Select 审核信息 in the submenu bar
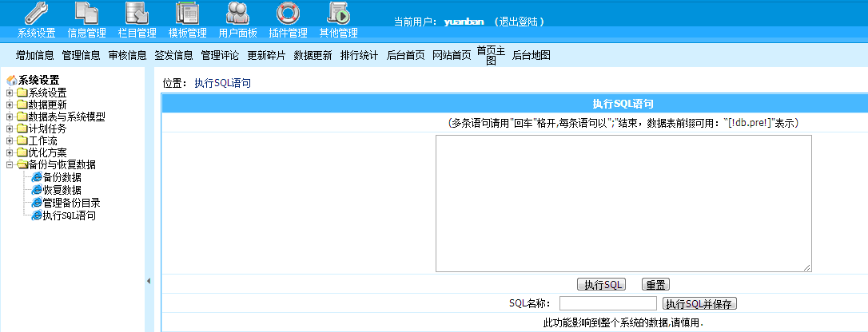Viewport: 868px width, 332px height. point(128,55)
